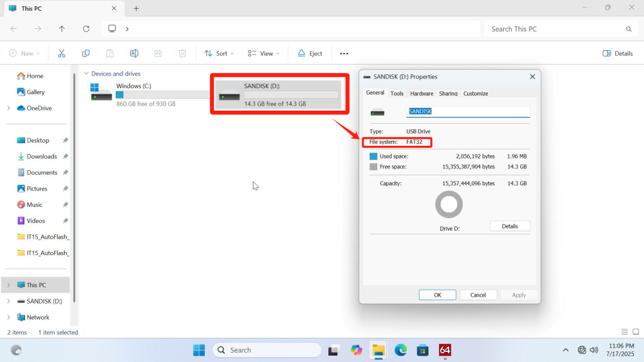The width and height of the screenshot is (644, 362).
Task: Add a new tab with plus
Action: pos(136,8)
